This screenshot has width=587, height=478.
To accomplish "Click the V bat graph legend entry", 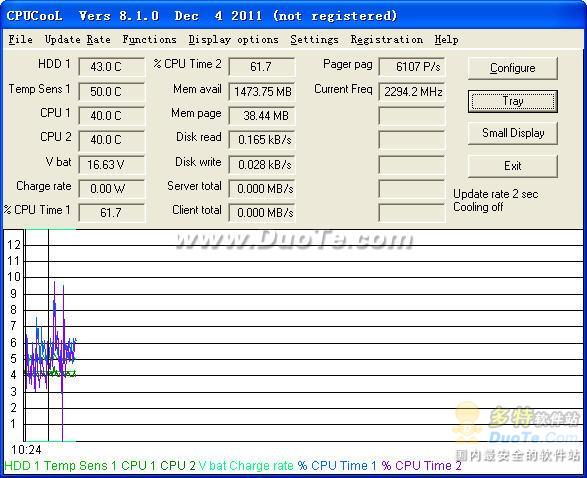I will [213, 466].
